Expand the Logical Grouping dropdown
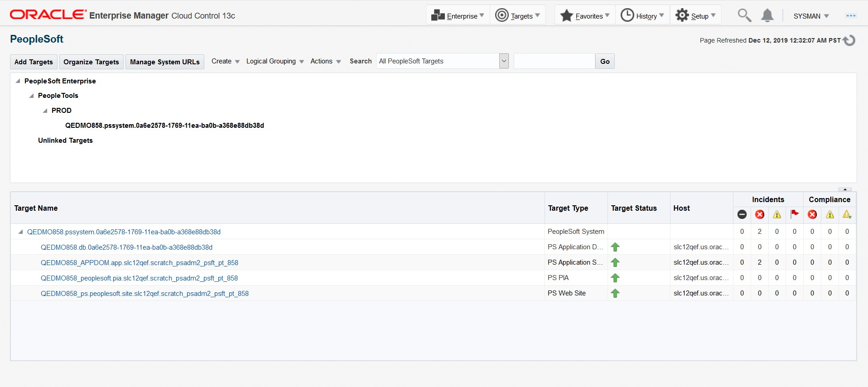 (x=275, y=61)
